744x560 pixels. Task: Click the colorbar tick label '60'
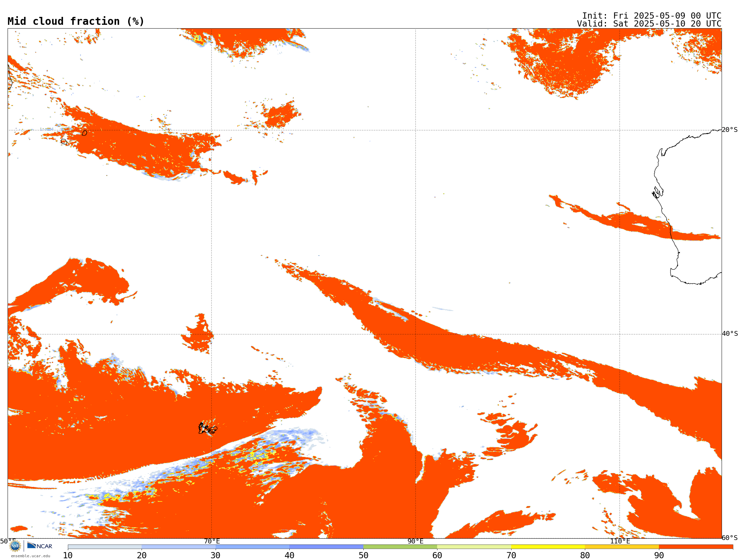tap(437, 556)
